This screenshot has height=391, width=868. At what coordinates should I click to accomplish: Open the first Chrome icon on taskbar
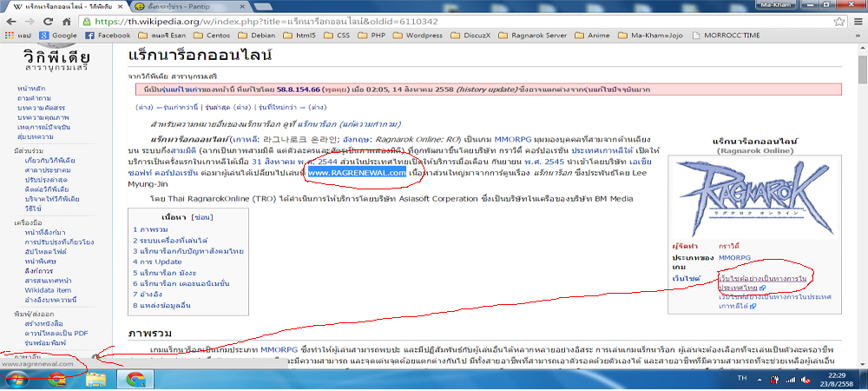pos(57,380)
